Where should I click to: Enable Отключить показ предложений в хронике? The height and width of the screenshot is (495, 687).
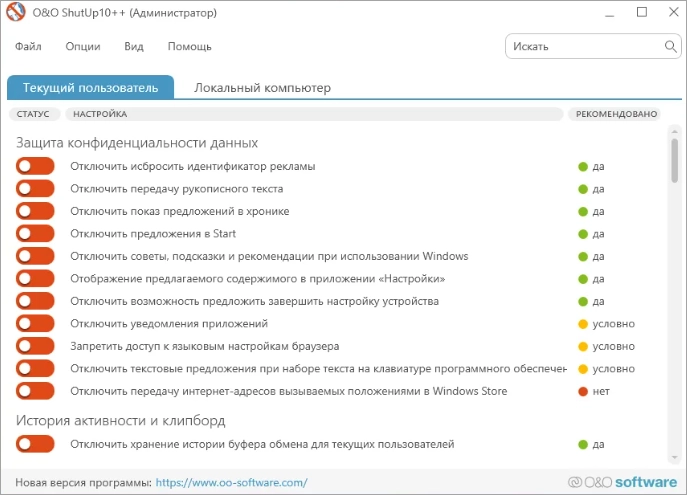tap(35, 211)
